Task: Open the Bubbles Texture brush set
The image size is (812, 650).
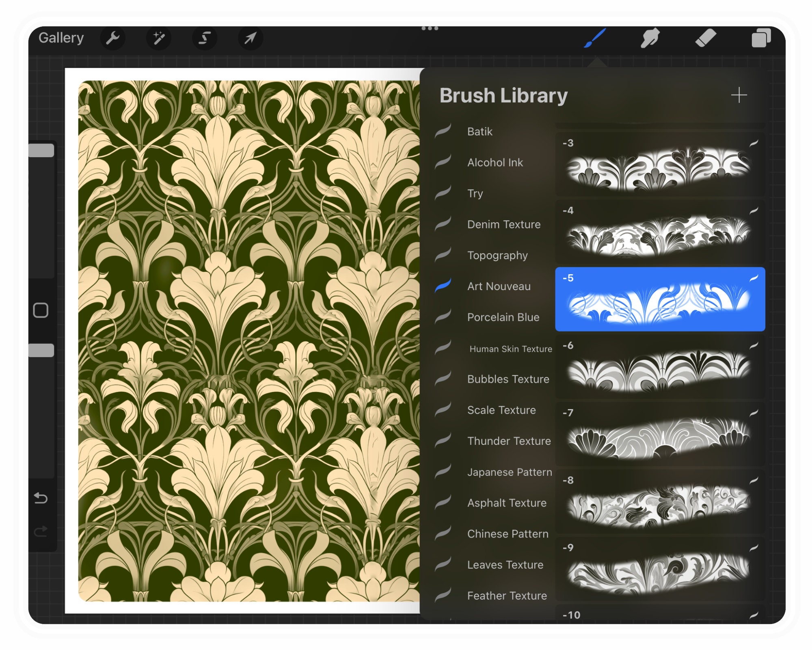Action: (x=494, y=379)
